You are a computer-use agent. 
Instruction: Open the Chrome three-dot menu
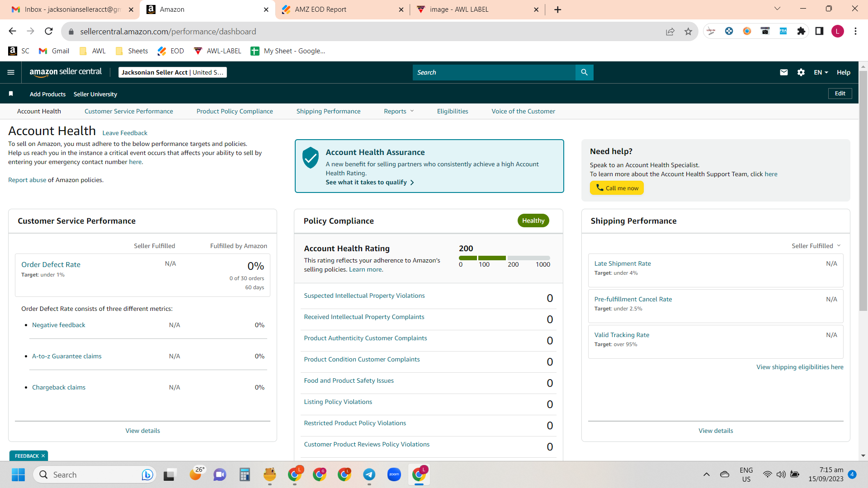(x=855, y=31)
